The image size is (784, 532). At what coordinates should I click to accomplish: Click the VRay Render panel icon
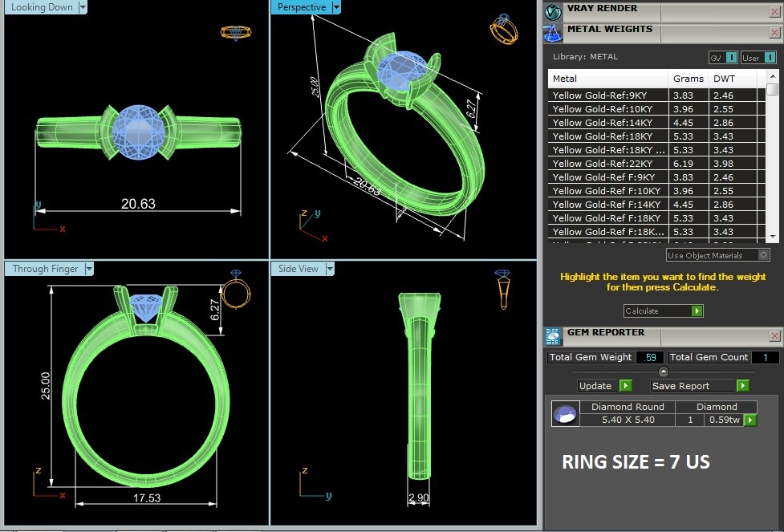(x=553, y=11)
